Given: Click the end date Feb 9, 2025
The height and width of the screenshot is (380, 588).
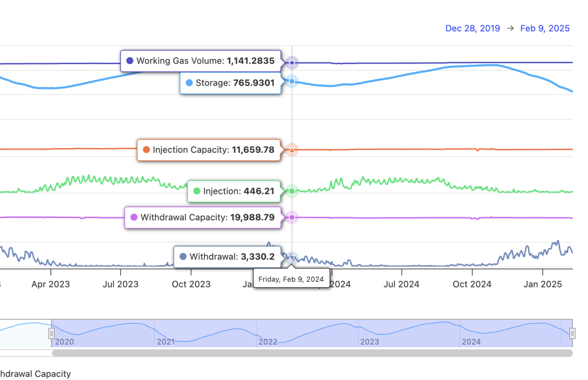Looking at the screenshot, I should coord(545,28).
